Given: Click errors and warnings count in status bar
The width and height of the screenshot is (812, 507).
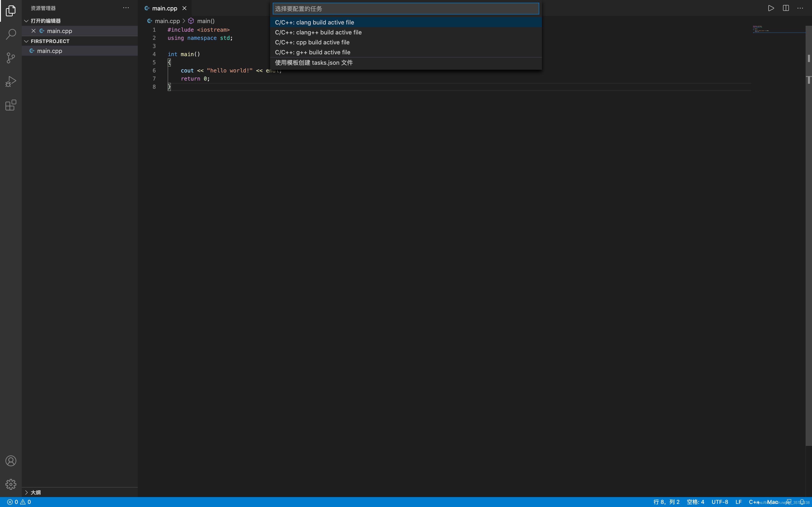Looking at the screenshot, I should click(x=19, y=502).
